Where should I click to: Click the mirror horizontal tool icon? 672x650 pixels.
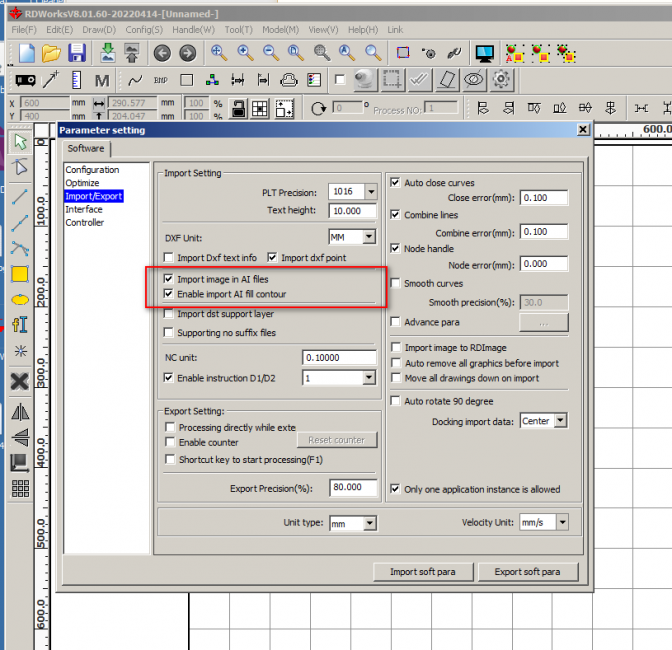coord(19,412)
